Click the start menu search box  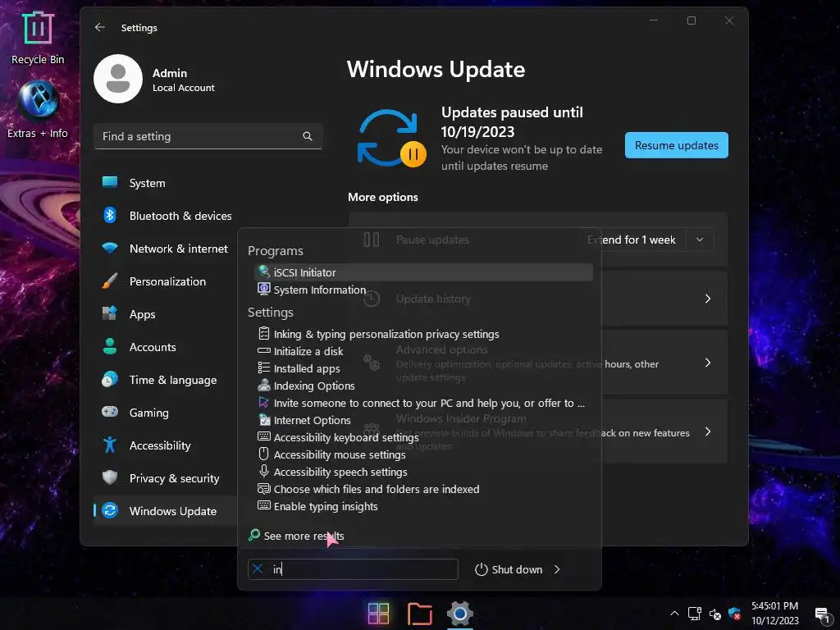[353, 569]
